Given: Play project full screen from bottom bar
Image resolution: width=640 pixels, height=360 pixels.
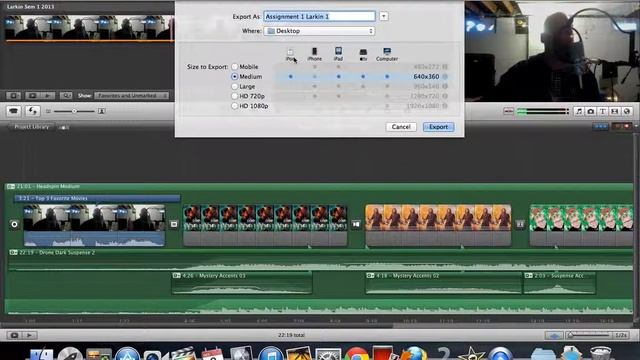Looking at the screenshot, I should [x=14, y=335].
